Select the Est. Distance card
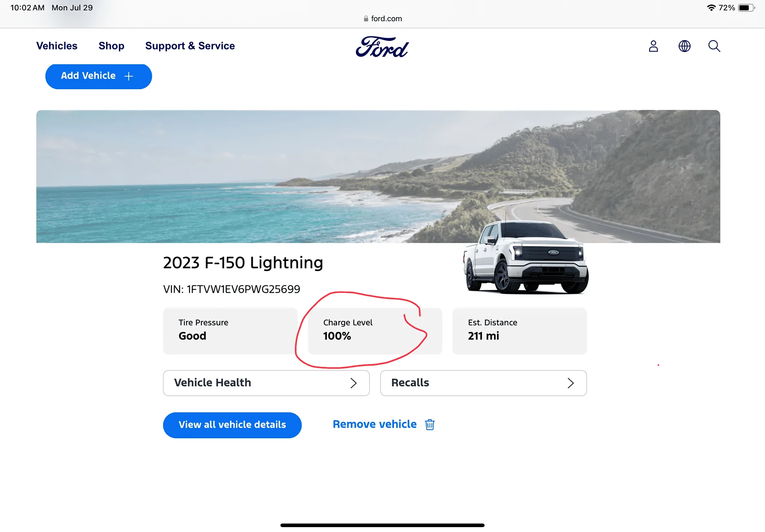The height and width of the screenshot is (532, 765). click(519, 331)
